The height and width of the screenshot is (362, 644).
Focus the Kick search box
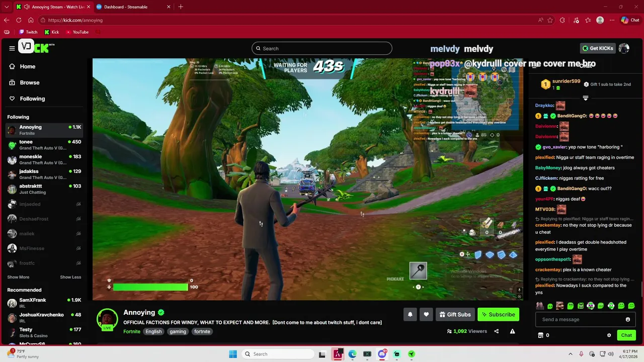click(x=322, y=48)
